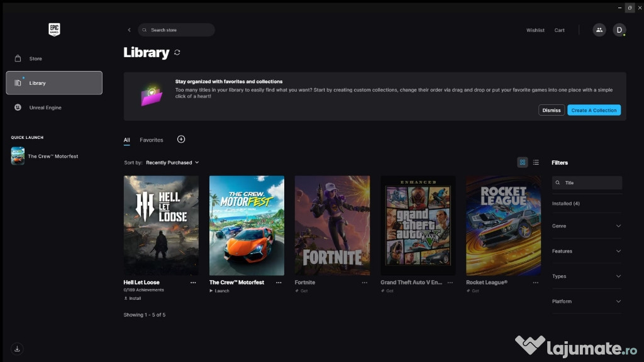644x362 pixels.
Task: Open the Rocket League cover
Action: click(504, 226)
